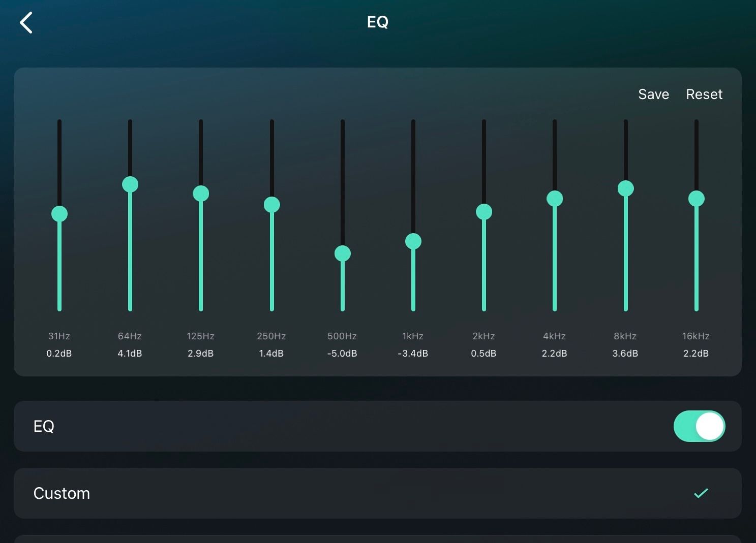Viewport: 756px width, 543px height.
Task: Click the 16kHz slider handle
Action: [697, 199]
